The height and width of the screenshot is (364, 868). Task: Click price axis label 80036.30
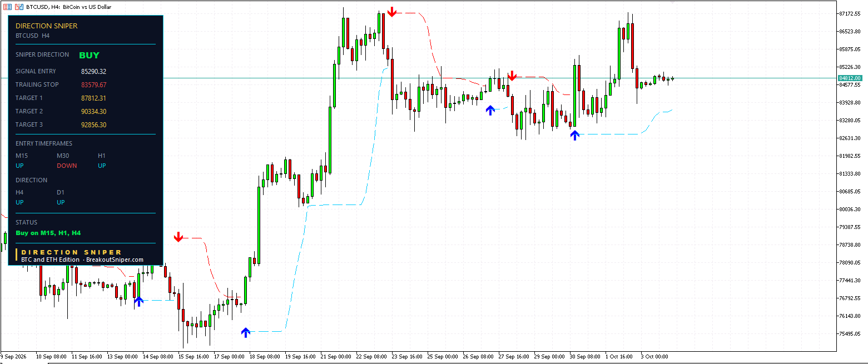tap(850, 209)
